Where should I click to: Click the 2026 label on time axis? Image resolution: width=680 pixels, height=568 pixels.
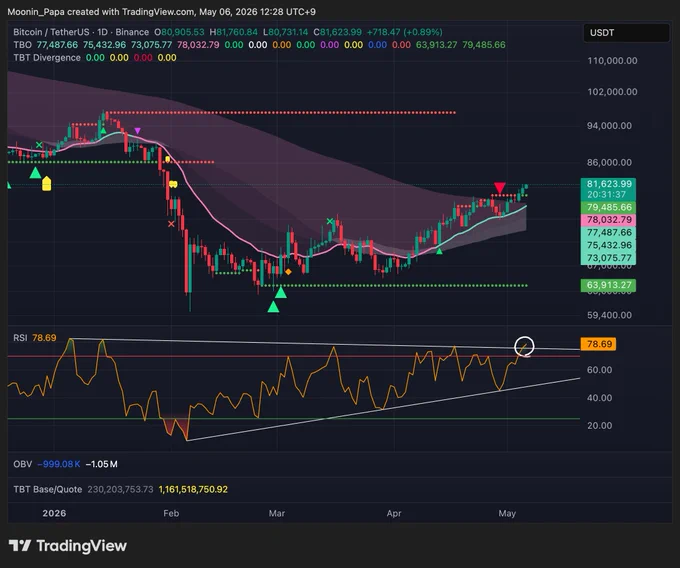coord(54,513)
